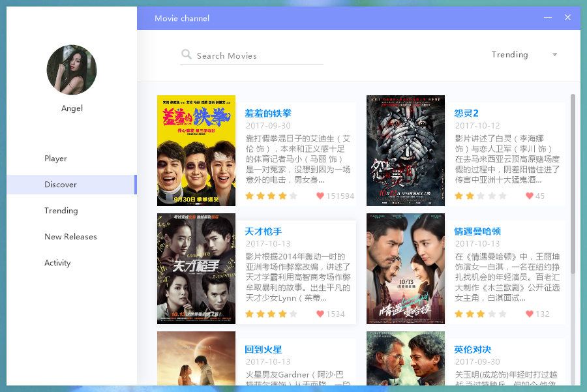Open movie title 情遇曼哈顿
587x392 pixels.
point(477,232)
